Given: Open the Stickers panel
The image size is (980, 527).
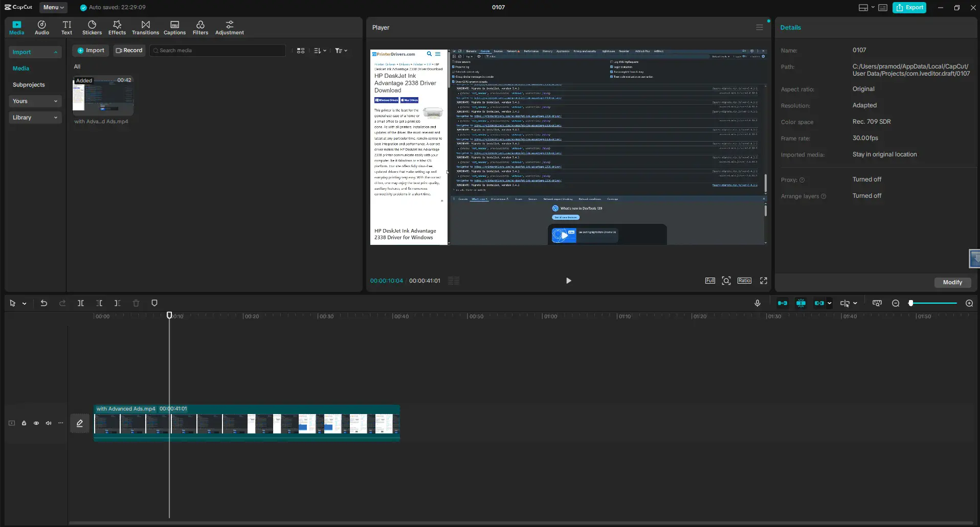Looking at the screenshot, I should click(92, 28).
